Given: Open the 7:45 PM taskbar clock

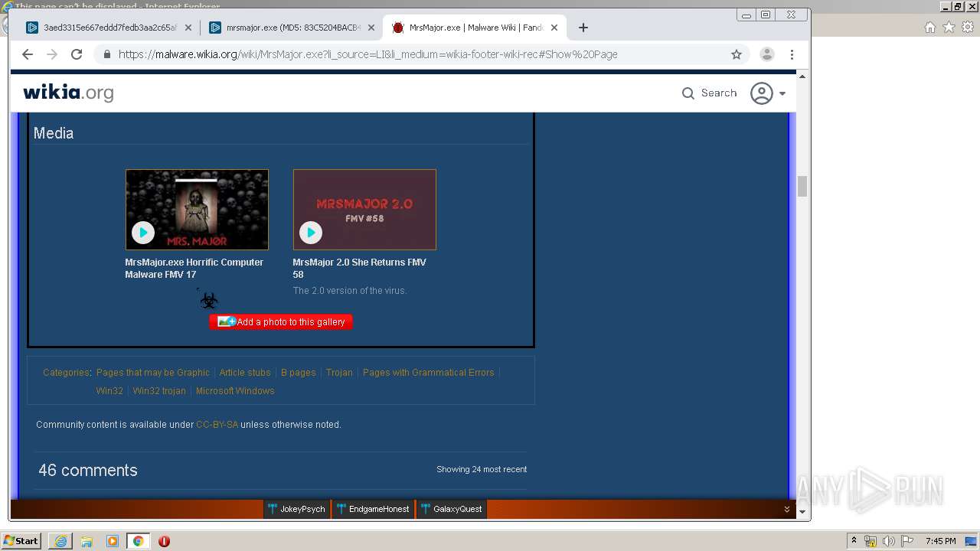Looking at the screenshot, I should 941,541.
